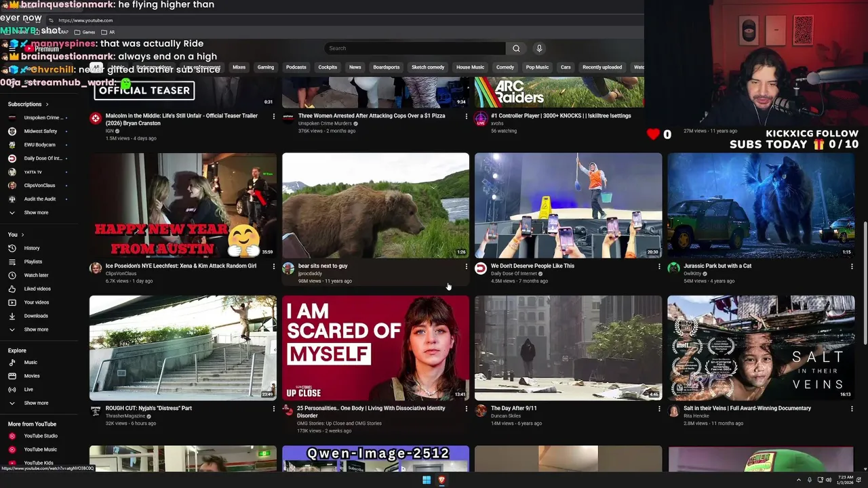
Task: Open more options for 'Salt in their Veins'
Action: click(852, 409)
